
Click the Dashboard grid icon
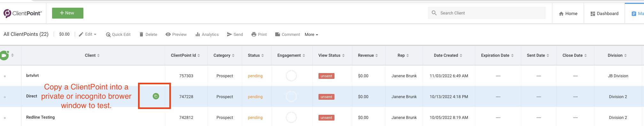[x=593, y=13]
